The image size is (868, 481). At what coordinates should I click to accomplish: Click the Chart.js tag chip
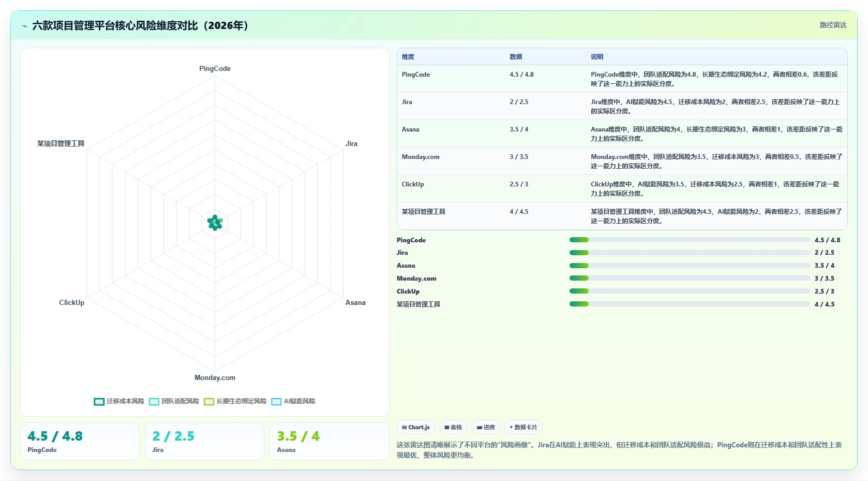point(416,427)
